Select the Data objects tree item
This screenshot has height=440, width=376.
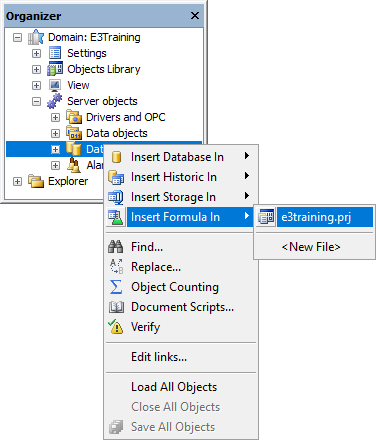tap(117, 133)
